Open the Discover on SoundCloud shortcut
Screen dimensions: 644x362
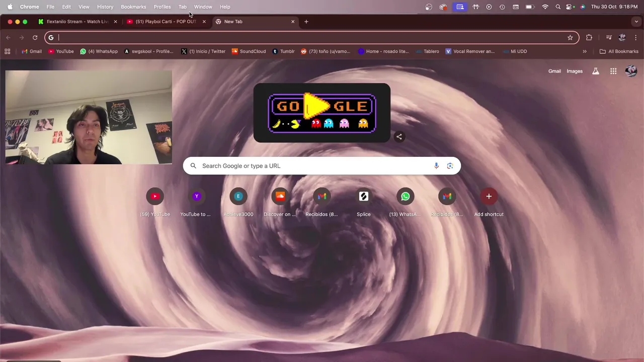(280, 203)
